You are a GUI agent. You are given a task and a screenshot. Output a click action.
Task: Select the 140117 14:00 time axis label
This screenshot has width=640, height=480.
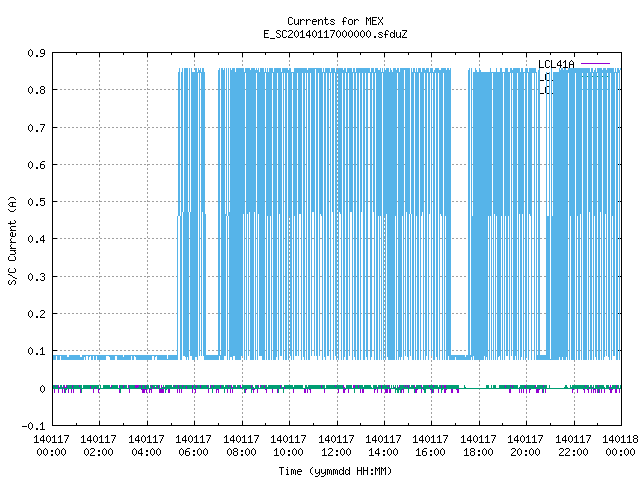point(383,446)
